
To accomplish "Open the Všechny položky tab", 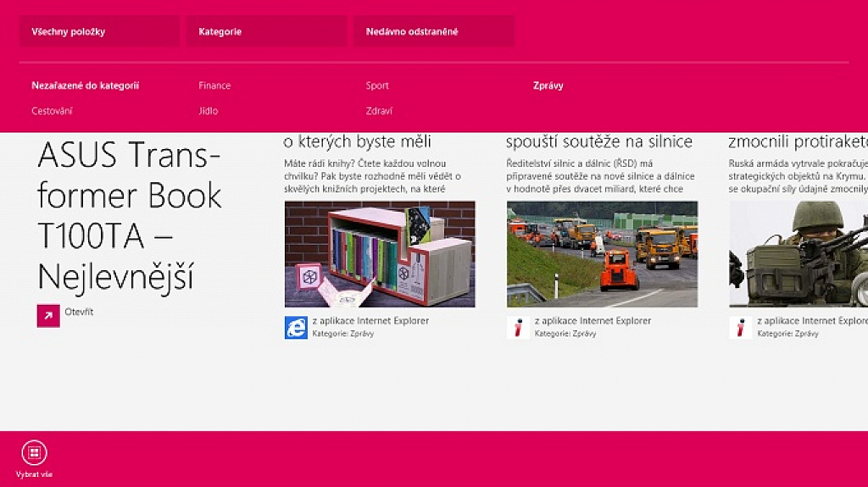I will point(100,31).
